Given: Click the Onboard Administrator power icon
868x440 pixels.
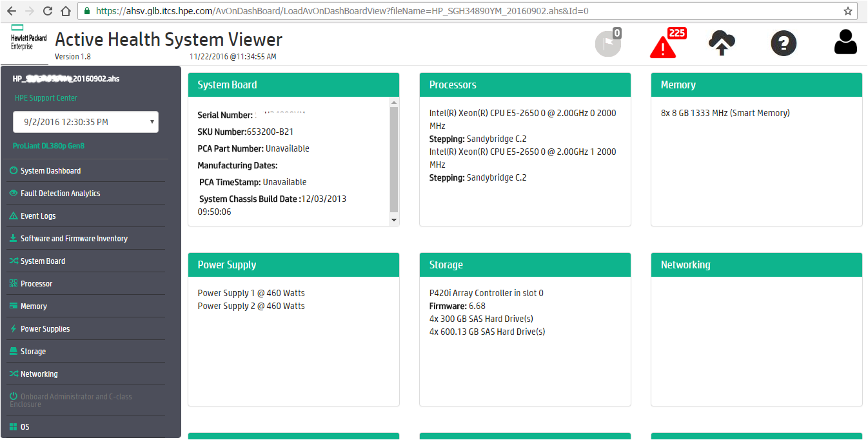Looking at the screenshot, I should 14,397.
